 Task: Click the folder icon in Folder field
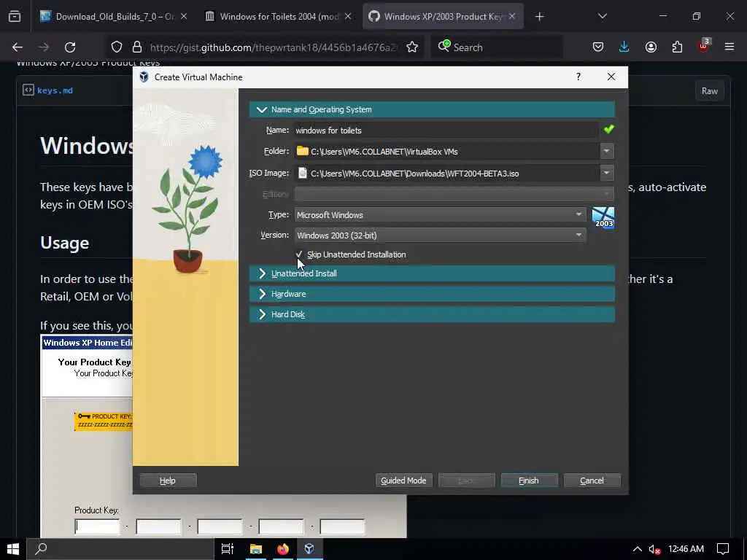point(302,151)
